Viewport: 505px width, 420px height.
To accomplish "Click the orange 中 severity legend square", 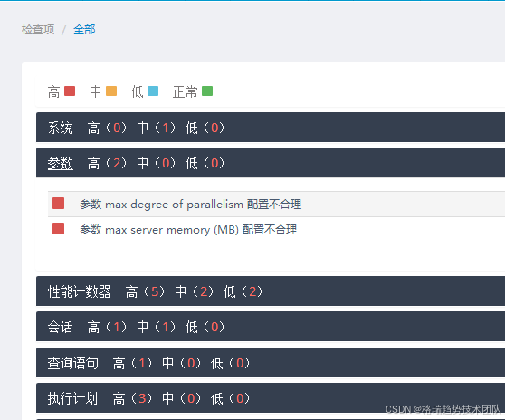I will (x=111, y=91).
